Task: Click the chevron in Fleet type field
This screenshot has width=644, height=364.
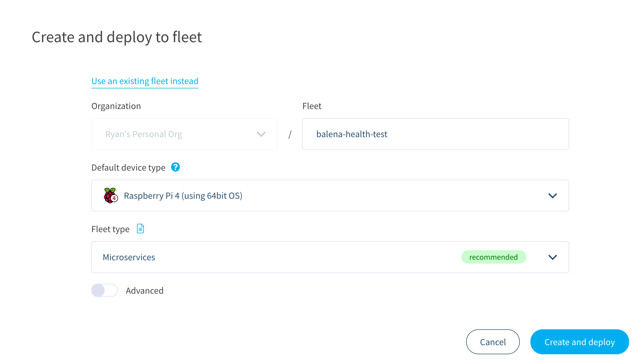Action: click(x=552, y=257)
